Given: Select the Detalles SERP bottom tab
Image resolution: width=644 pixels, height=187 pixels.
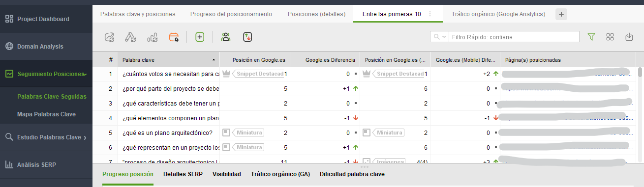Looking at the screenshot, I should coord(183,174).
